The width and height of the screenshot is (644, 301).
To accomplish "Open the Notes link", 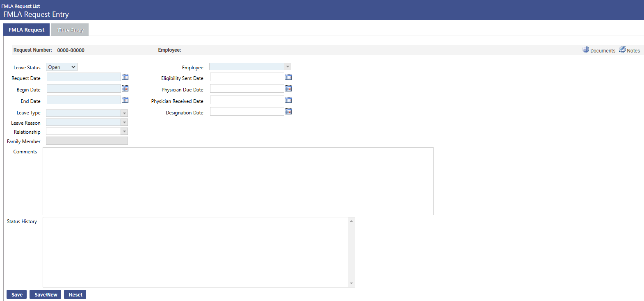I will (633, 50).
